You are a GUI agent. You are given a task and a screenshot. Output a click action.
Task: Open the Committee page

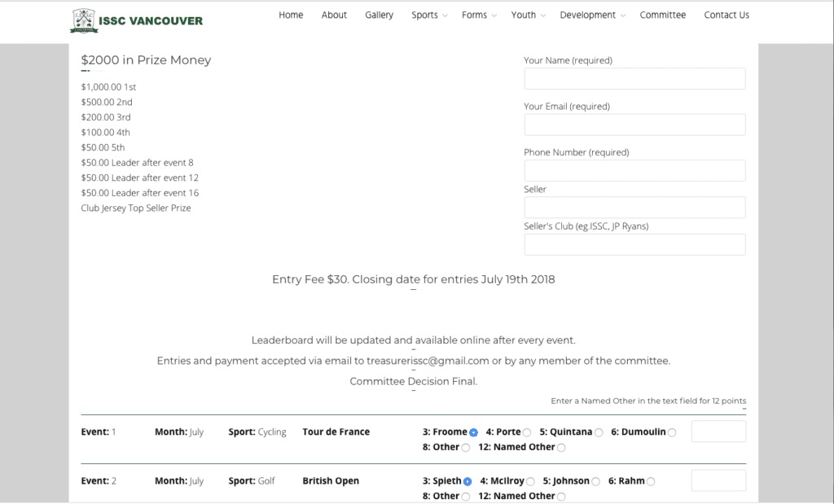click(663, 15)
